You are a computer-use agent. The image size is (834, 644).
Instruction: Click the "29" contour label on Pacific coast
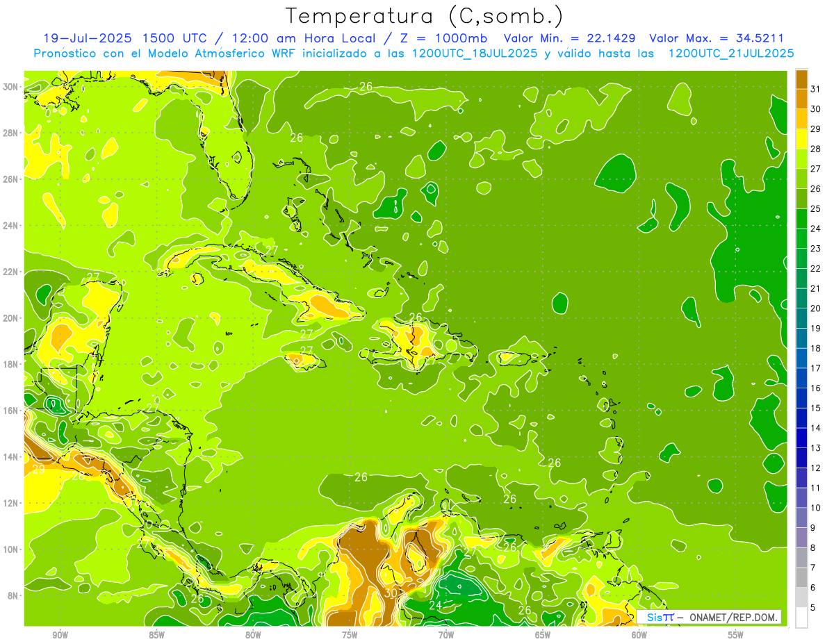38,470
